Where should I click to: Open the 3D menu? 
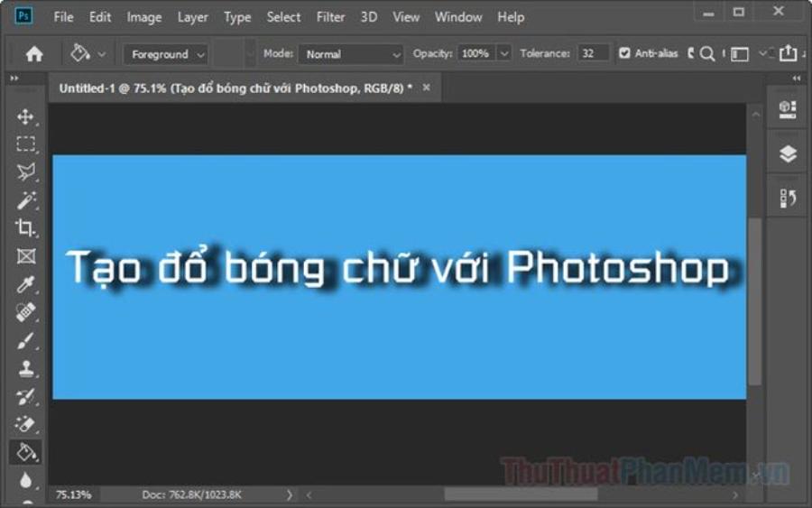(369, 17)
